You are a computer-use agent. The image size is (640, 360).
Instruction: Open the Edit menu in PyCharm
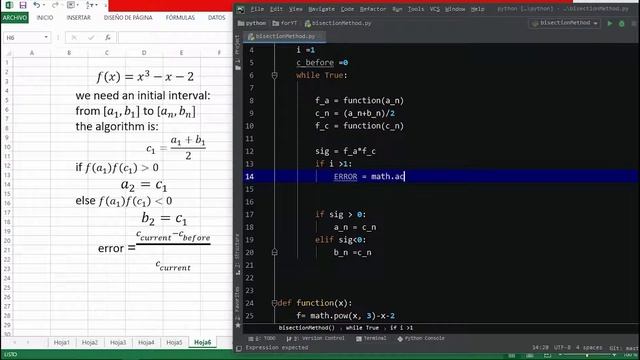coord(276,9)
